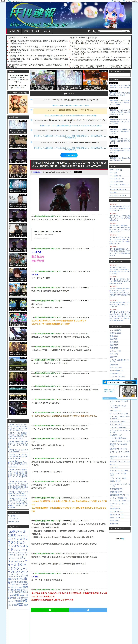
Task: Open the weekly popular article with 23834PV
Action: (x=18, y=127)
